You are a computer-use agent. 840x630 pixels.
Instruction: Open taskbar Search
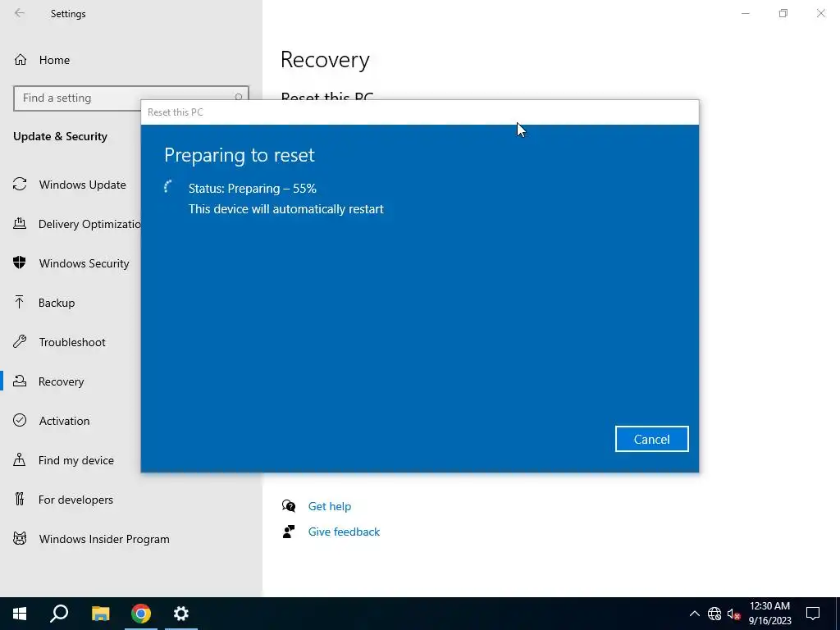59,614
